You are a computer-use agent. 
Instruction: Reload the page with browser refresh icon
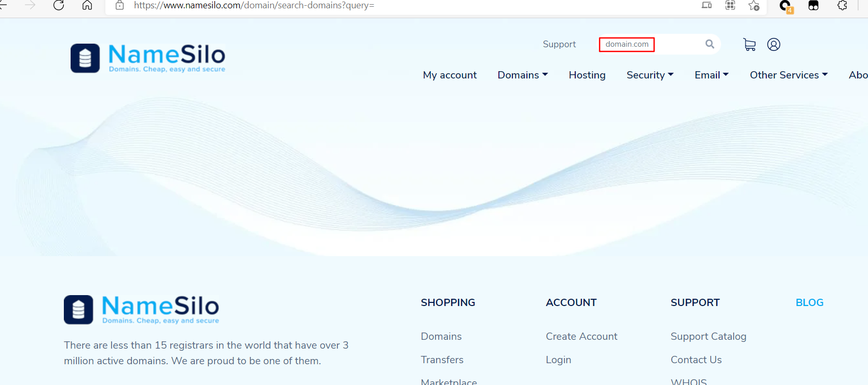[x=59, y=6]
